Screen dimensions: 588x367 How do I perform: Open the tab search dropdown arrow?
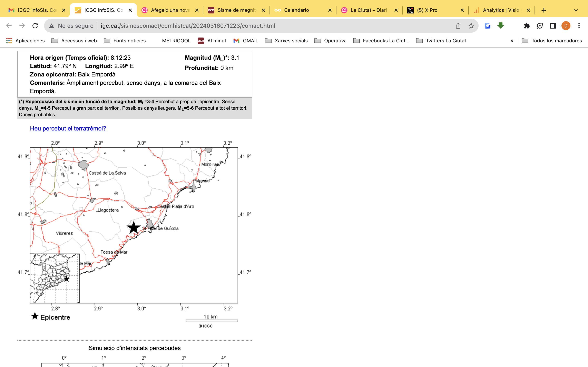tap(576, 10)
